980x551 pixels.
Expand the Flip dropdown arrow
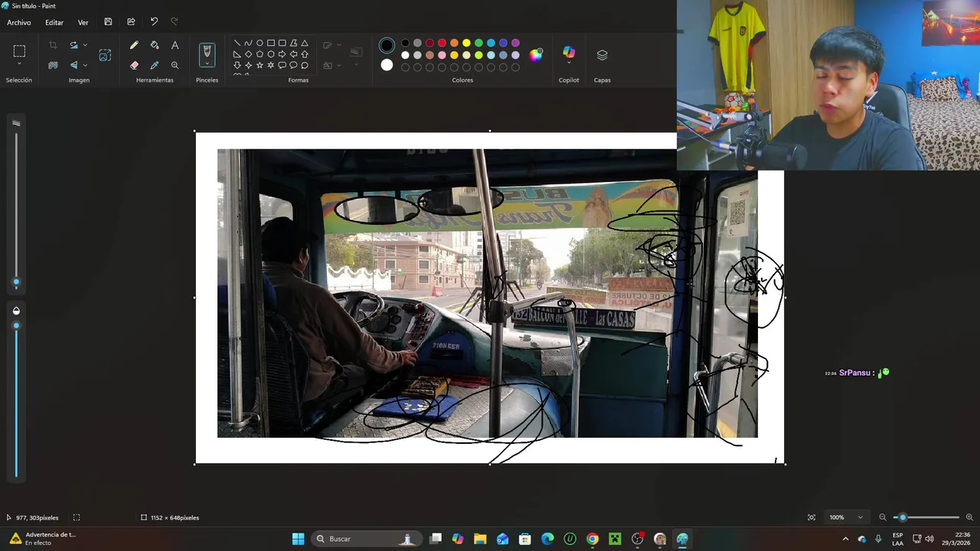85,65
